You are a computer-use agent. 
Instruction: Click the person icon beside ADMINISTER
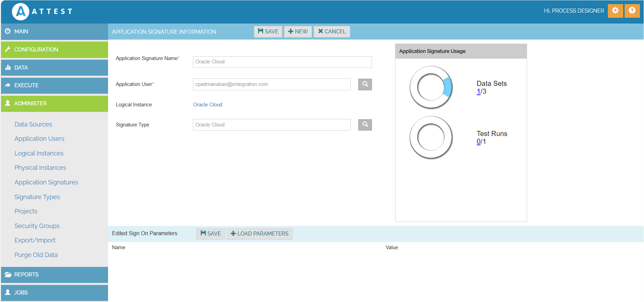pos(8,103)
